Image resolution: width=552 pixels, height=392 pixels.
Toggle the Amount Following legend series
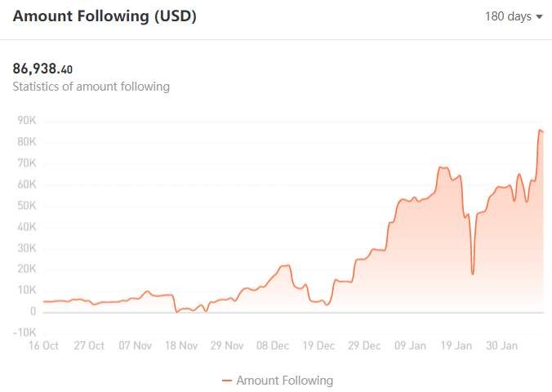coord(278,381)
